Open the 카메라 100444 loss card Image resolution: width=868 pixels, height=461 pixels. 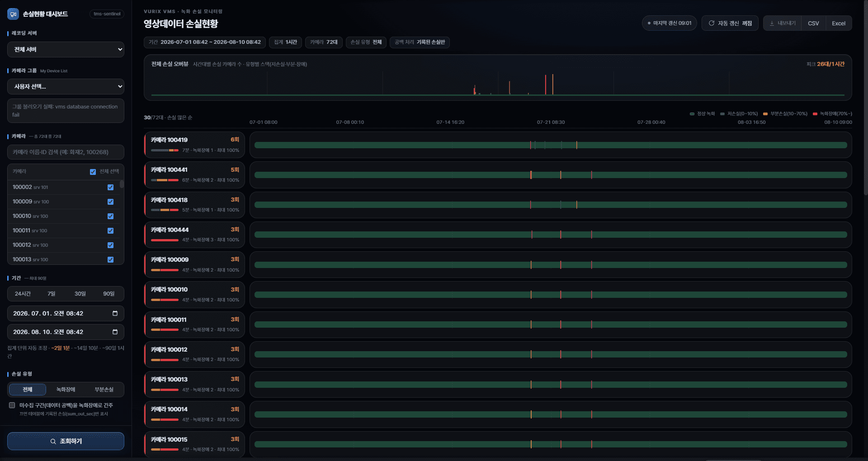coord(194,235)
